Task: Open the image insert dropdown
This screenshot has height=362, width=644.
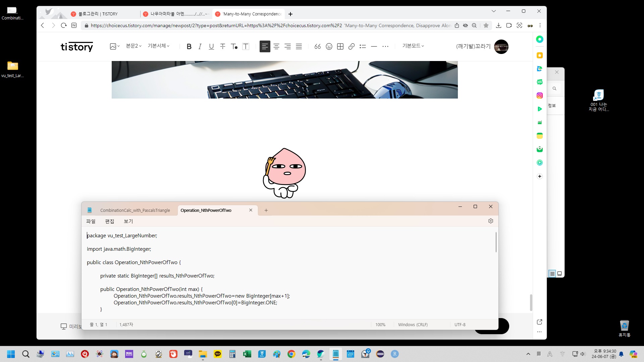Action: point(115,46)
